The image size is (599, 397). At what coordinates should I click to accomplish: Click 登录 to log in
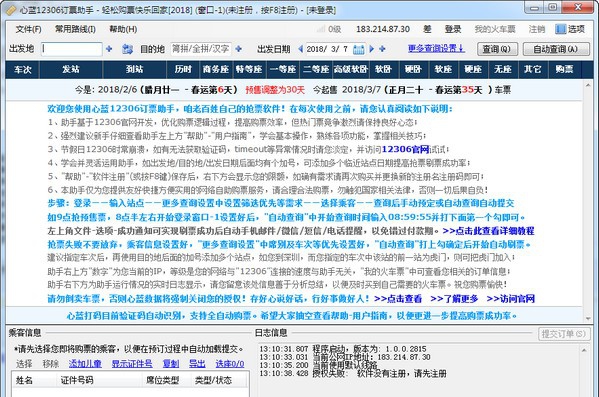(453, 29)
